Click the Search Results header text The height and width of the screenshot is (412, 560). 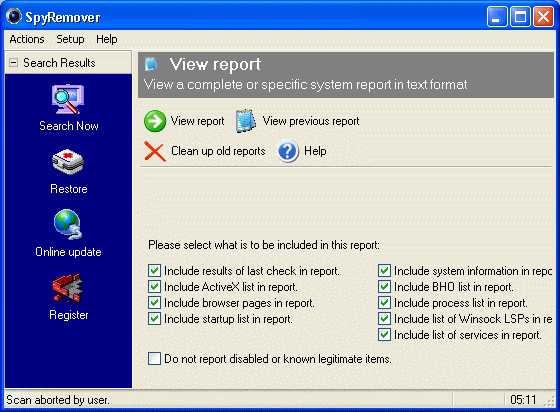59,63
